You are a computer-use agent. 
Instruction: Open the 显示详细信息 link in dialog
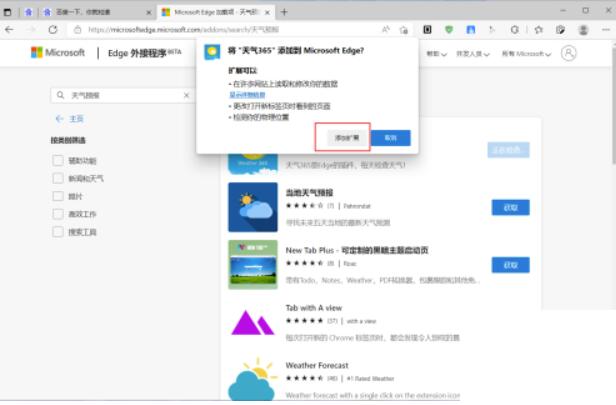(247, 95)
